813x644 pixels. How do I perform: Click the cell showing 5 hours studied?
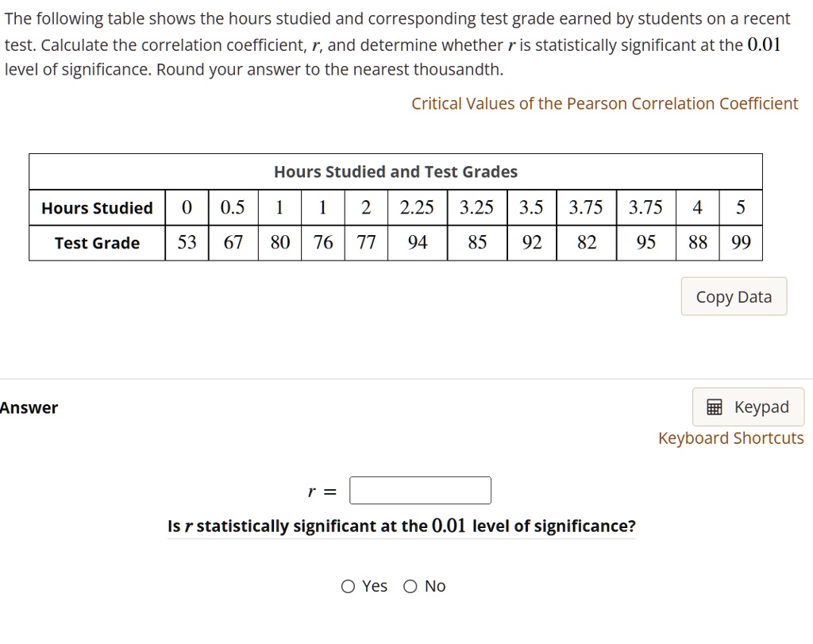tap(740, 207)
